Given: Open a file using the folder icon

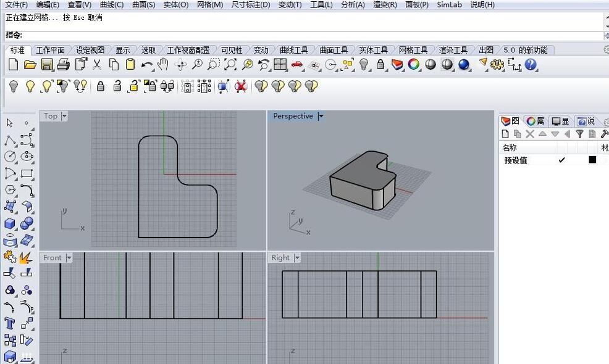Looking at the screenshot, I should tap(30, 64).
